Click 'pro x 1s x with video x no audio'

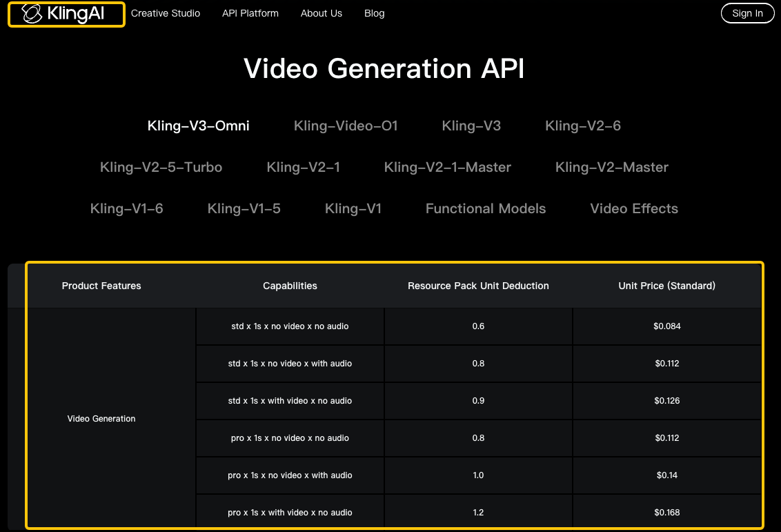point(290,513)
